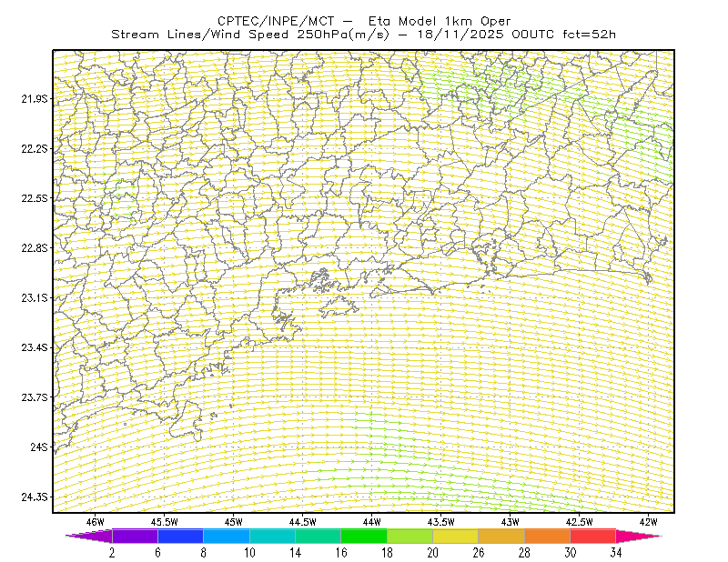The height and width of the screenshot is (562, 728).
Task: Click the purple 2-6 color swatch
Action: click(x=135, y=536)
